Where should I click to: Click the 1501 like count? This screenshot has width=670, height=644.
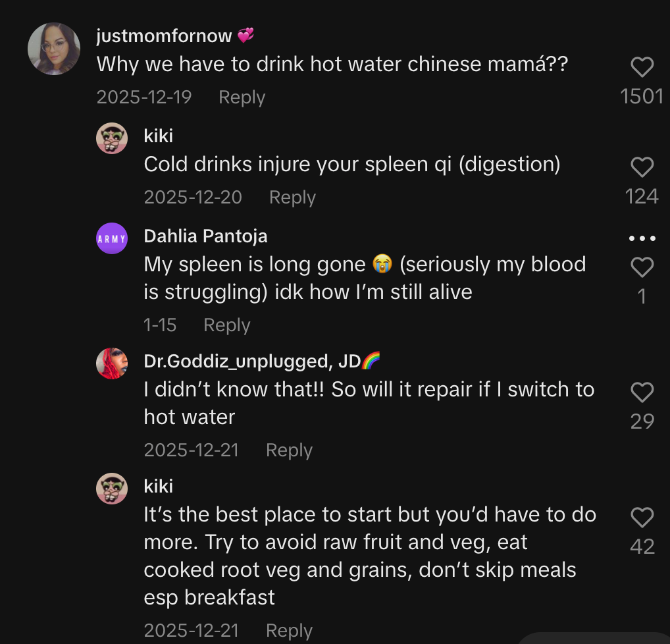[x=642, y=97]
